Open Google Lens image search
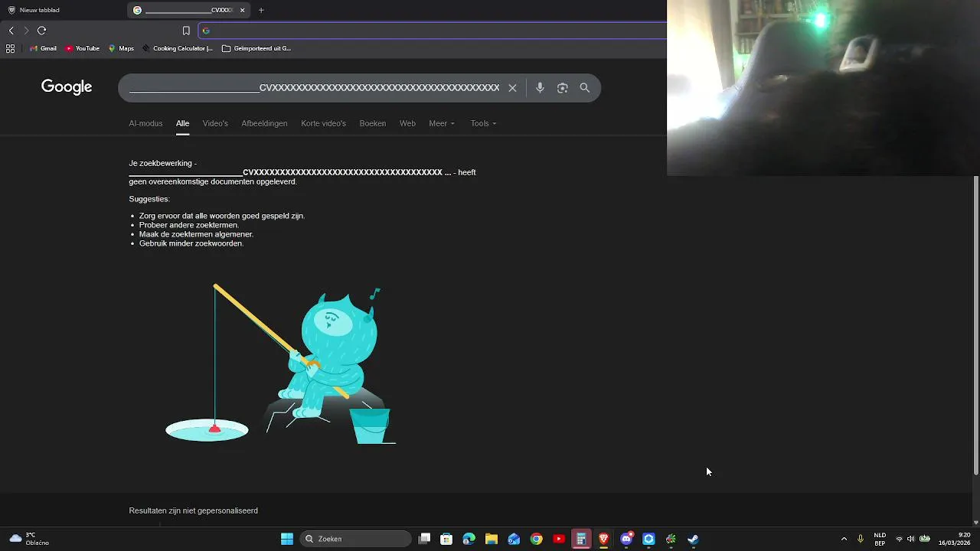Image resolution: width=980 pixels, height=551 pixels. pyautogui.click(x=563, y=88)
